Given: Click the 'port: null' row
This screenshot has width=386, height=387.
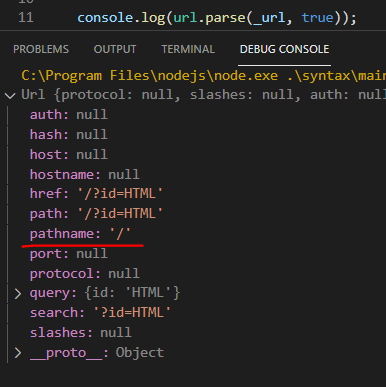Looking at the screenshot, I should 69,254.
